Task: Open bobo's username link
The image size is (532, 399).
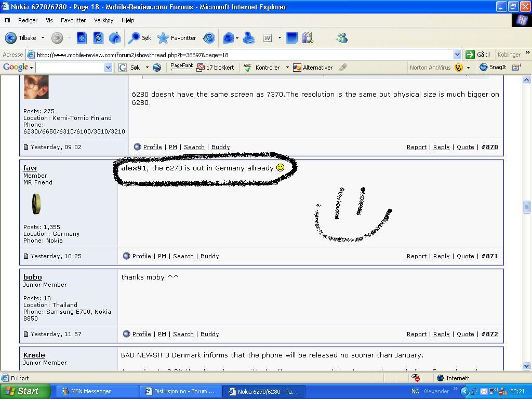Action: pyautogui.click(x=33, y=277)
